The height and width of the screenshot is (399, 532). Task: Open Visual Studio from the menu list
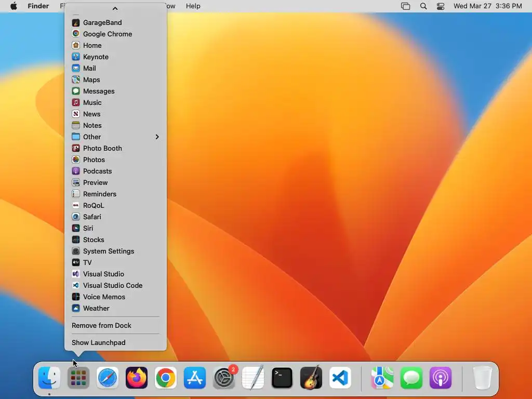point(115,274)
